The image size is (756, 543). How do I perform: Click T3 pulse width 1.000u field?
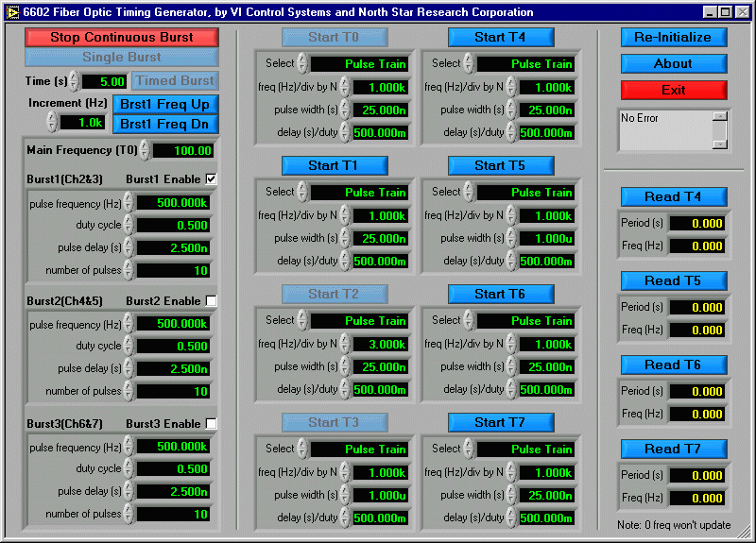point(381,495)
